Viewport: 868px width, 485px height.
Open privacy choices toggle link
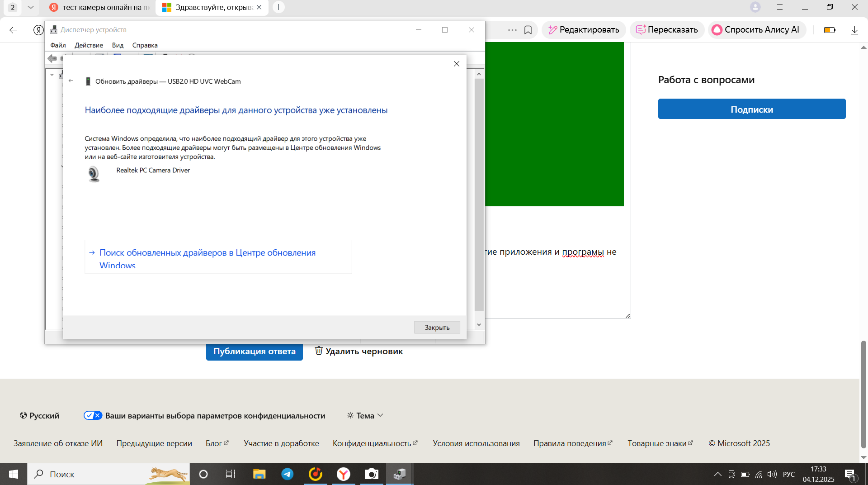tap(204, 416)
